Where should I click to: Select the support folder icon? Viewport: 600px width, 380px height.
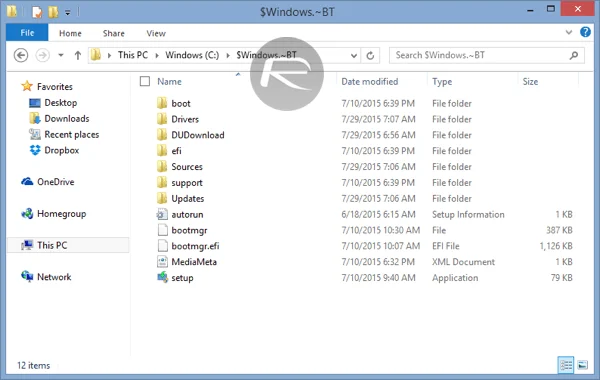click(162, 183)
